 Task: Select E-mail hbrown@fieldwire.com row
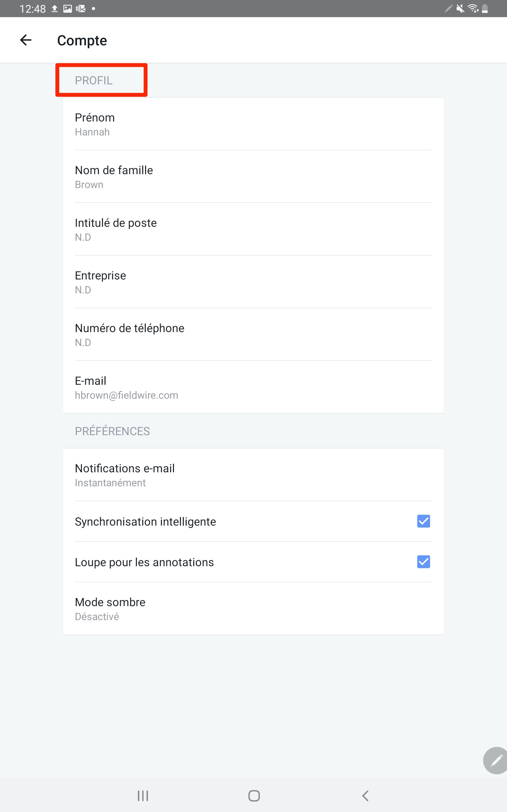click(253, 387)
